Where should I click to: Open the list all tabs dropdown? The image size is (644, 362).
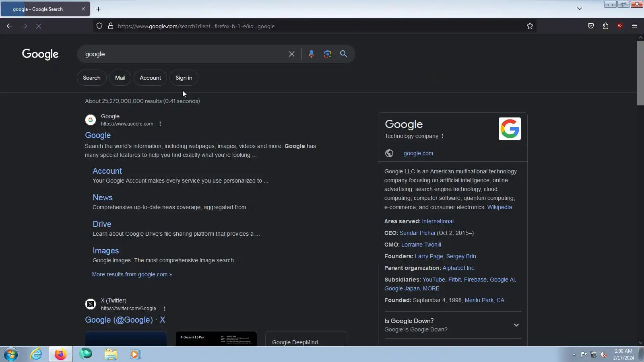pyautogui.click(x=580, y=9)
